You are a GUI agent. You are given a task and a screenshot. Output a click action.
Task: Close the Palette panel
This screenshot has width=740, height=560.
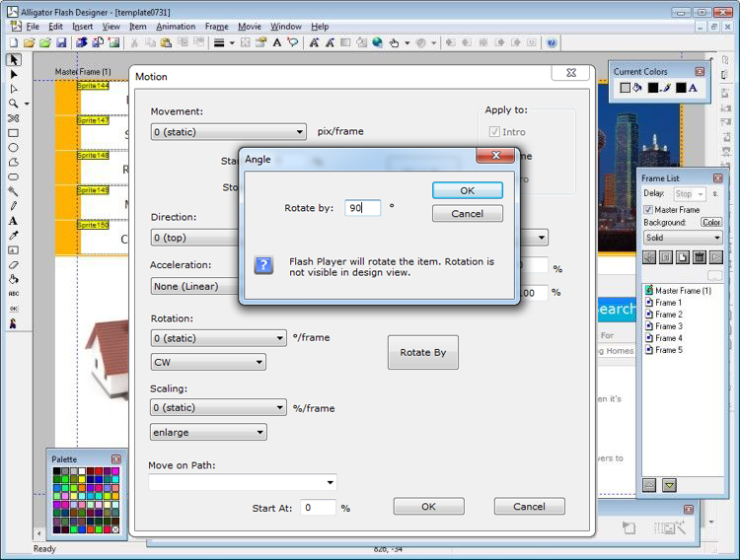tap(116, 459)
